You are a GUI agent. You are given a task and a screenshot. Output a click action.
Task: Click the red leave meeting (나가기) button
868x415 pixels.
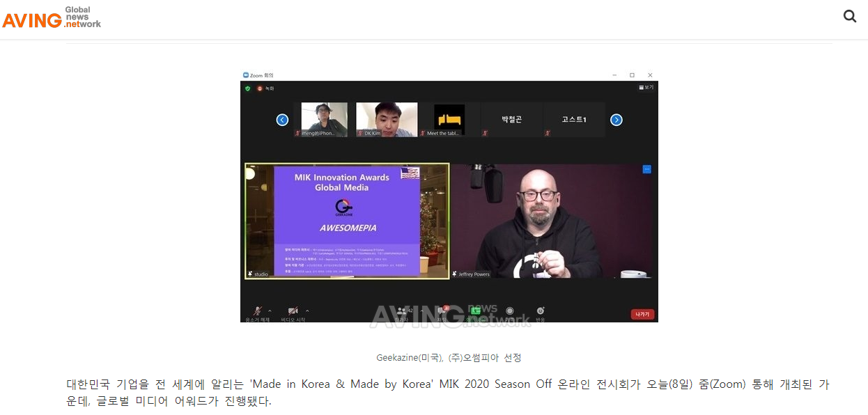tap(642, 314)
